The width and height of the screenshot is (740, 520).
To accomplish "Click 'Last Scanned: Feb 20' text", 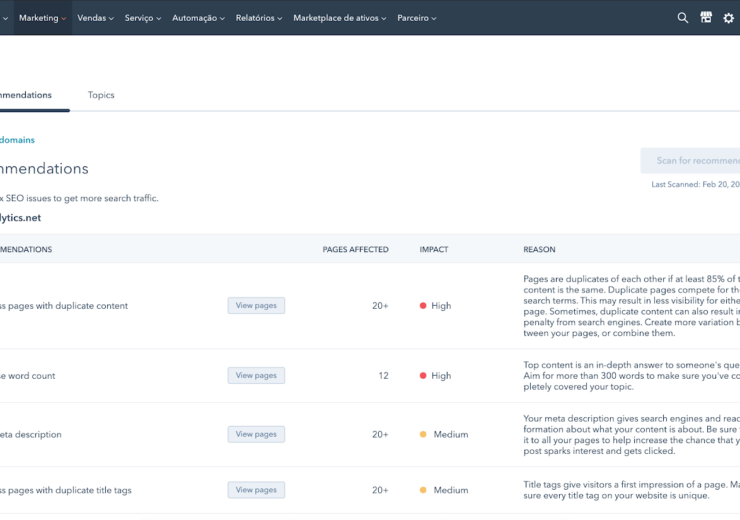I will (x=696, y=184).
